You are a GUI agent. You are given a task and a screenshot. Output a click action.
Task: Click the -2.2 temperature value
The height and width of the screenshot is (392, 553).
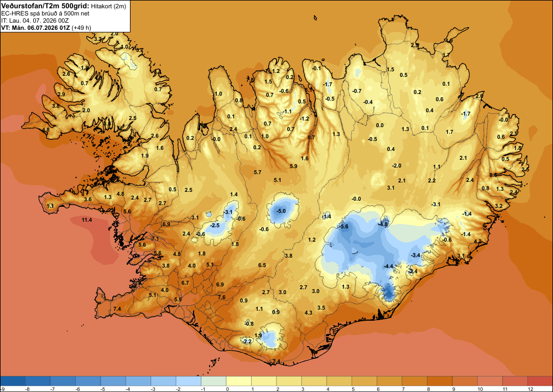click(247, 341)
